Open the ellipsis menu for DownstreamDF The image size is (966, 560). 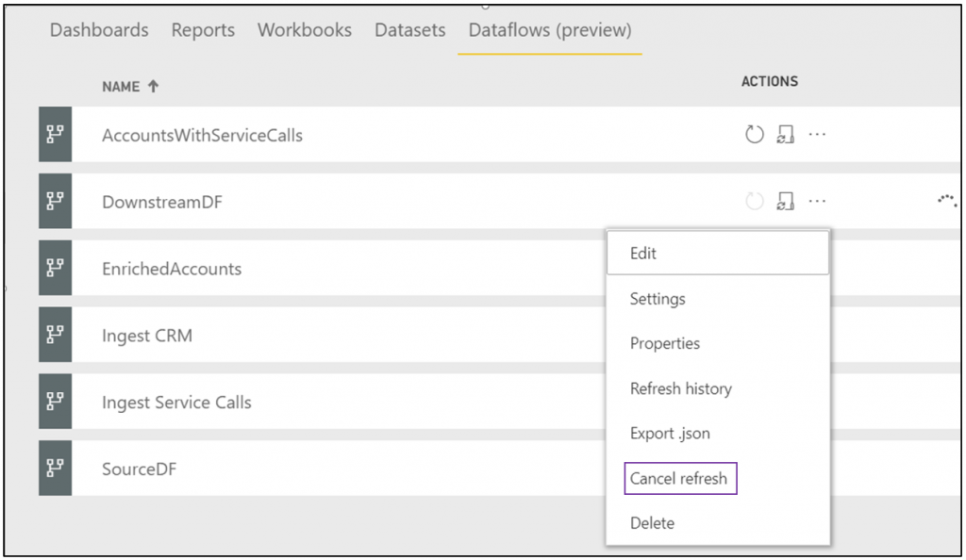click(x=817, y=200)
